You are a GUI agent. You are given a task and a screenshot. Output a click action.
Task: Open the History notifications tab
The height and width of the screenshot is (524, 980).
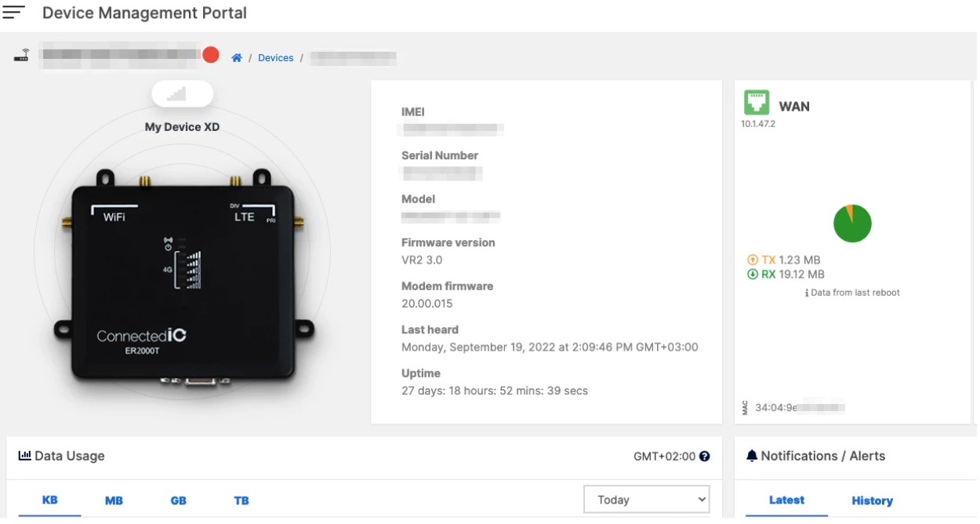tap(872, 500)
